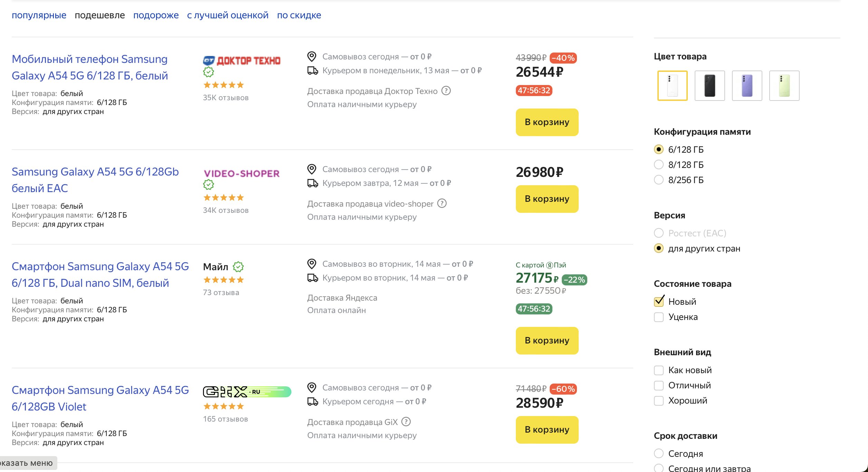Click Майл seller star rating
This screenshot has height=472, width=868.
coord(224,280)
